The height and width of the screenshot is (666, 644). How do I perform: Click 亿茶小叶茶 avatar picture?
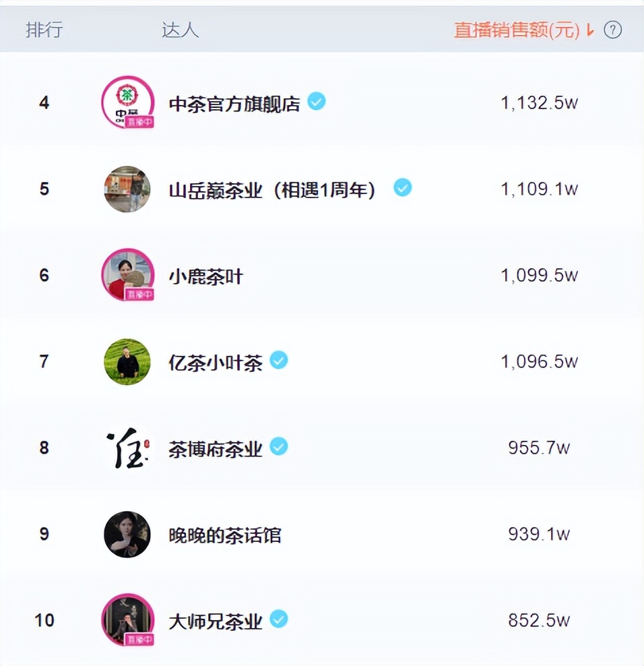tap(127, 361)
